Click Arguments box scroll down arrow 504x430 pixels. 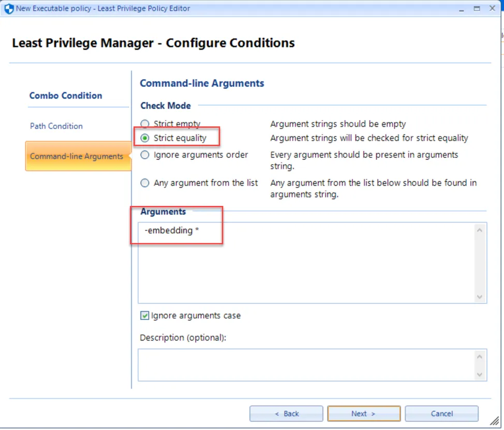[x=480, y=296]
